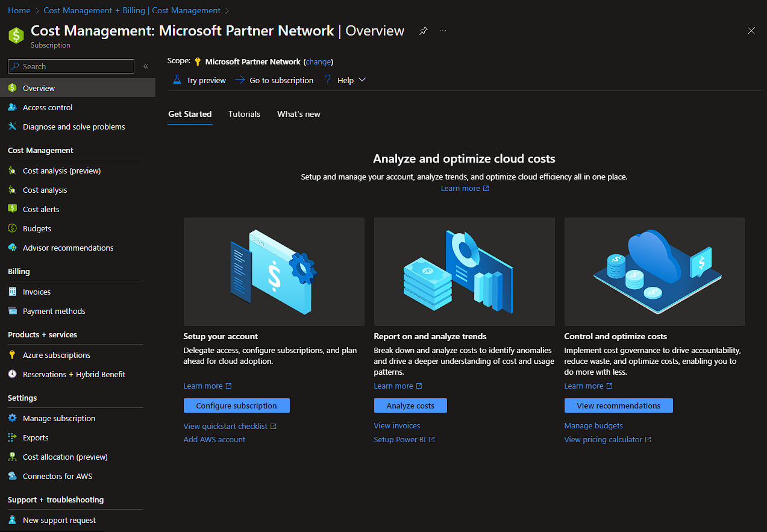Image resolution: width=767 pixels, height=532 pixels.
Task: Pin this blade using the pin icon
Action: 424,31
